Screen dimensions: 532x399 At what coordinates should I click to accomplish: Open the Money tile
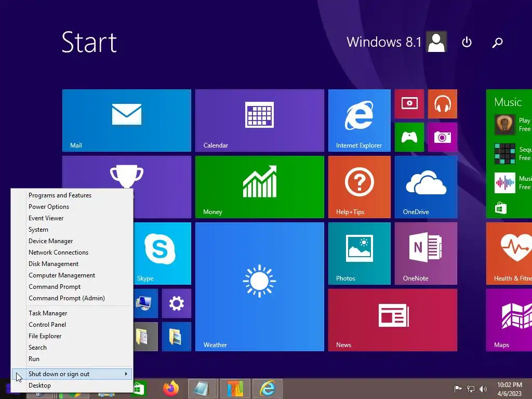click(260, 187)
